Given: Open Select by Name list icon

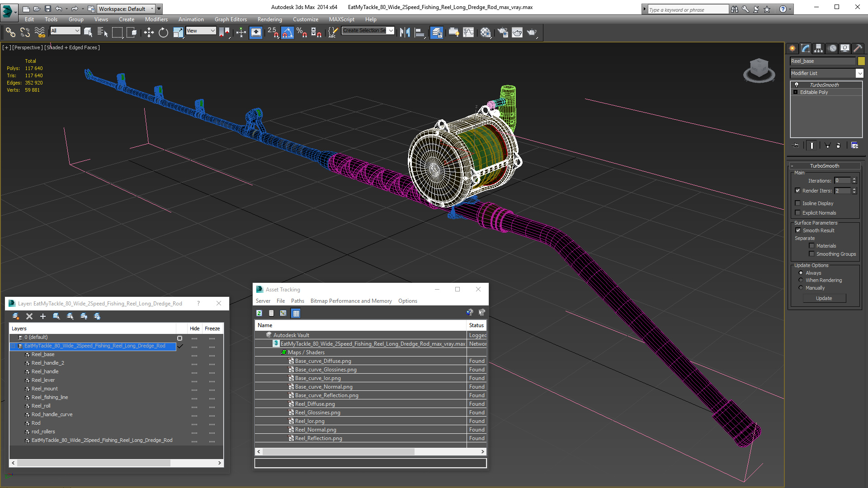Looking at the screenshot, I should [103, 33].
